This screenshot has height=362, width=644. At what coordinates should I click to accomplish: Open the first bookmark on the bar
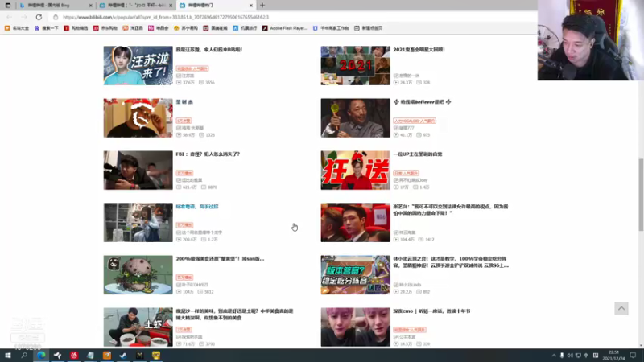(17, 28)
